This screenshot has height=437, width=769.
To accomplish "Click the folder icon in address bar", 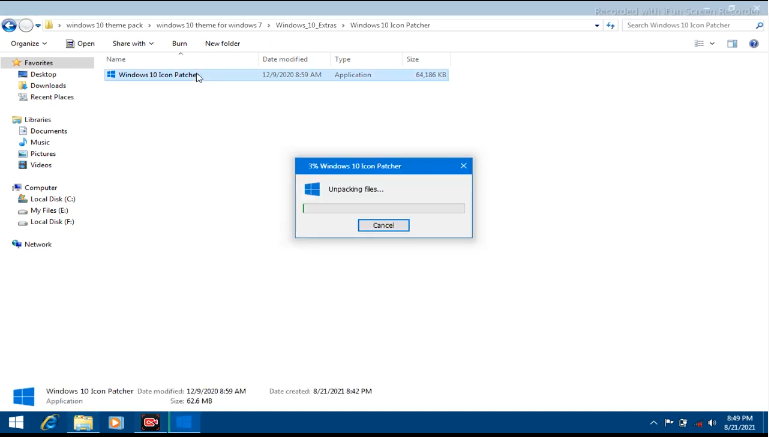I will click(49, 25).
